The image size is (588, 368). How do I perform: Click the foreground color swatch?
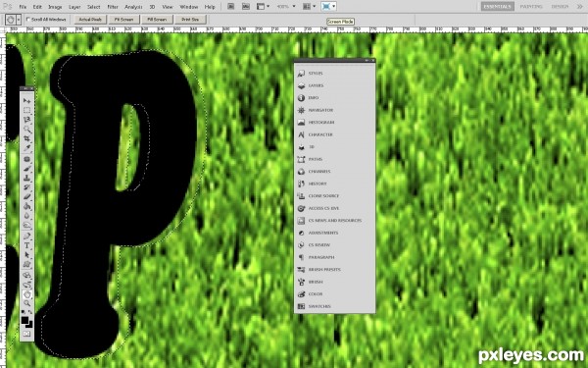(24, 320)
